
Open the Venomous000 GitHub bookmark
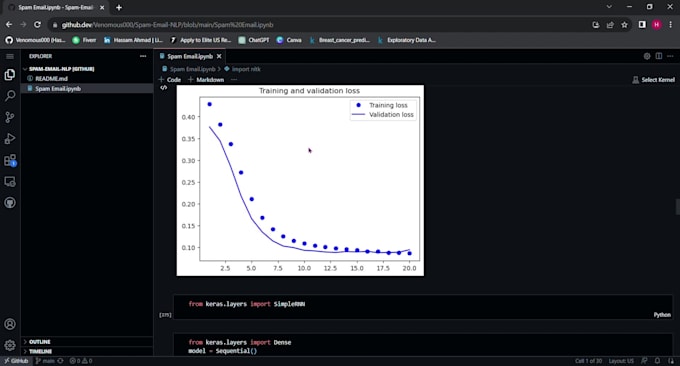(x=35, y=40)
